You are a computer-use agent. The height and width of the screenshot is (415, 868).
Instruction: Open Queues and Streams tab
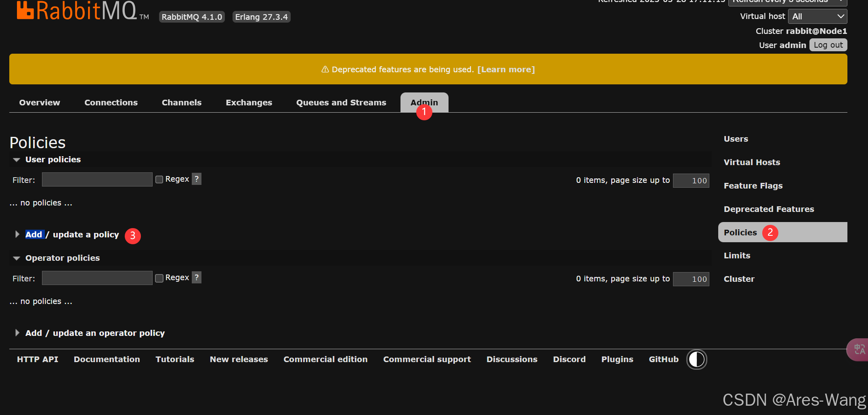[341, 103]
